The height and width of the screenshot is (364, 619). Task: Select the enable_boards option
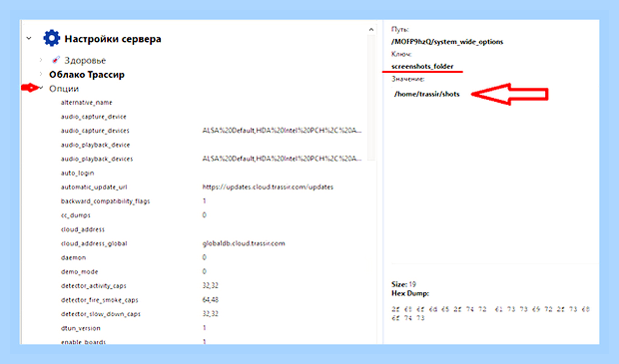click(83, 342)
